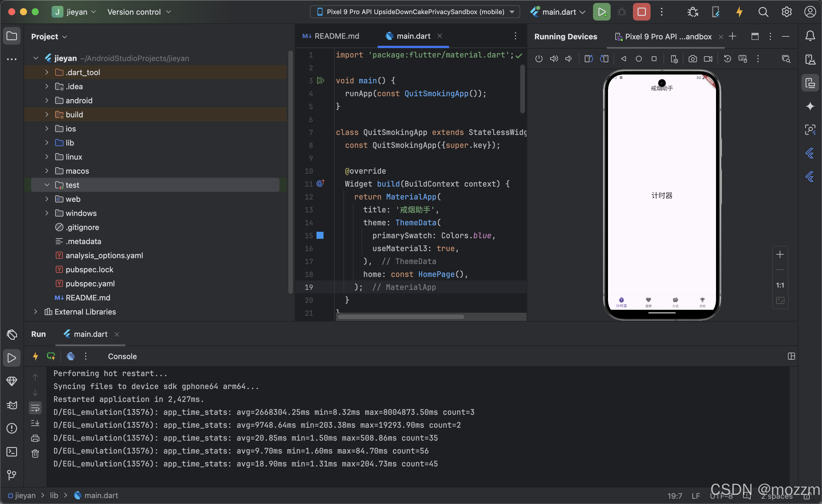Screen dimensions: 822x504
Task: Toggle scroll to end of console
Action: [35, 423]
